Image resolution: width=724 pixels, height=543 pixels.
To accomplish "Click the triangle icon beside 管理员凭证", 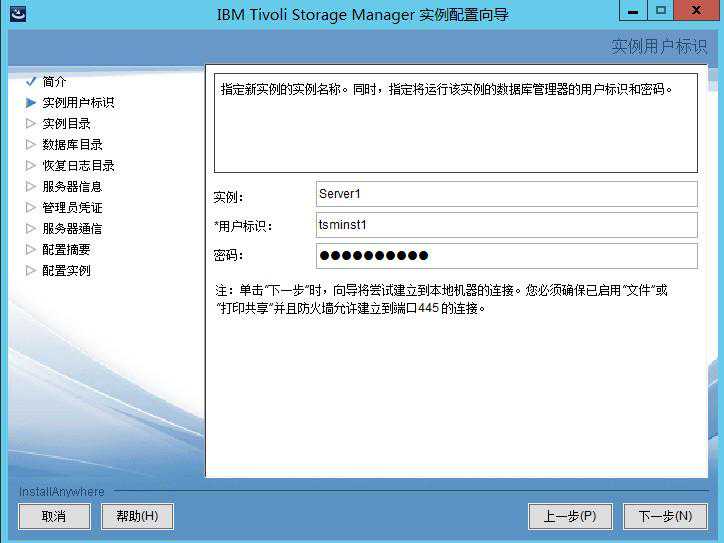I will pos(30,207).
